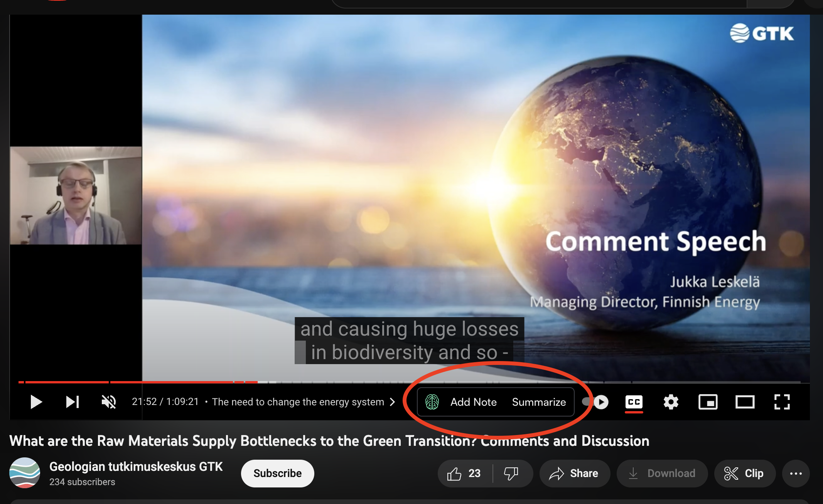Subscribe to Geologian tutkimuskeskus GTK
This screenshot has height=504, width=823.
coord(277,474)
